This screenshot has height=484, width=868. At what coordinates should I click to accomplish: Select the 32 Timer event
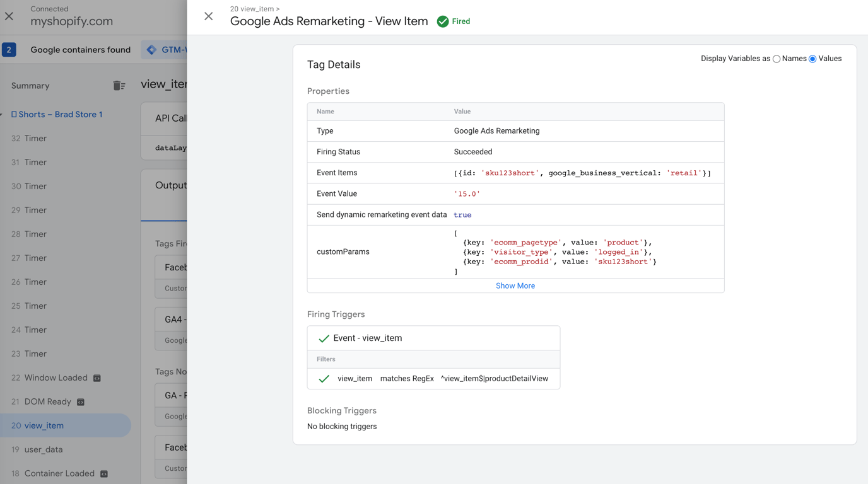pos(35,139)
